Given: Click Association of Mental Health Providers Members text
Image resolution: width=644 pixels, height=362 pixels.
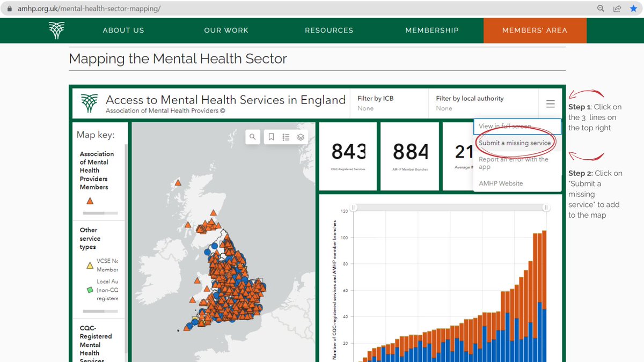Looking at the screenshot, I should pyautogui.click(x=97, y=171).
